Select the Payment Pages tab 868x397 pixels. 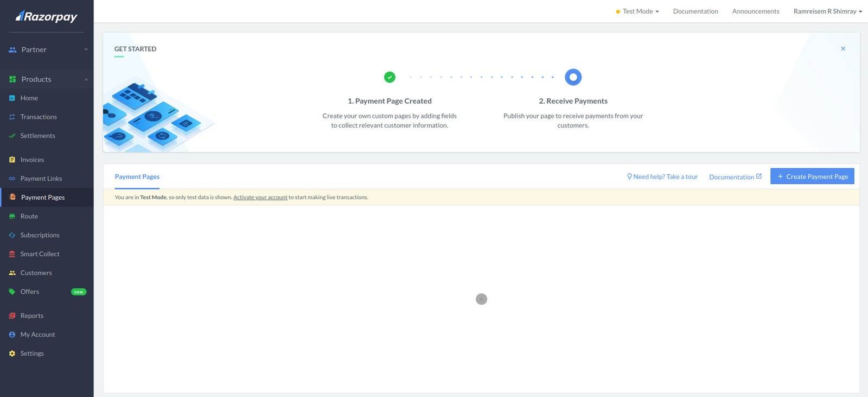[137, 177]
